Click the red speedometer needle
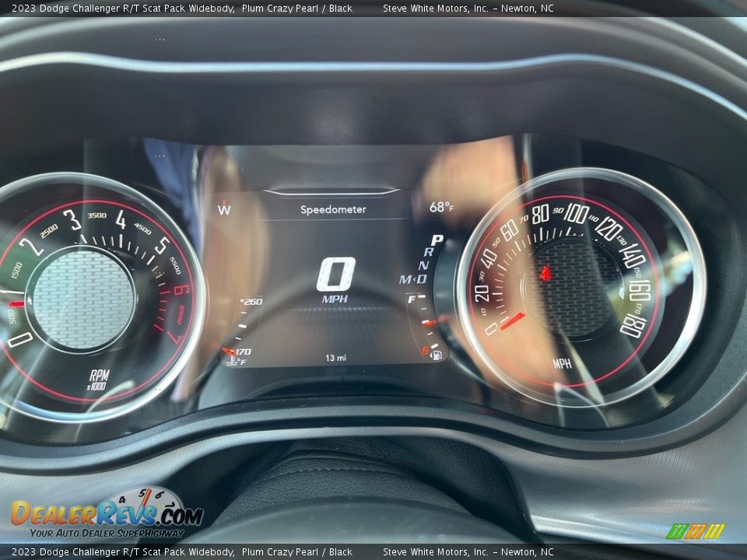Screen dimensions: 747x560 pos(512,321)
